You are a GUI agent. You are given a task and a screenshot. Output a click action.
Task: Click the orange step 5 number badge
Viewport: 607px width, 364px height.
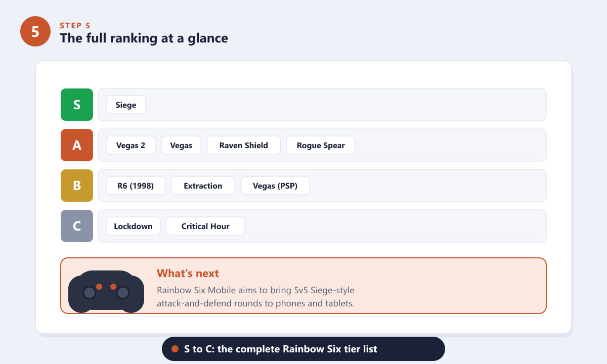pyautogui.click(x=35, y=31)
